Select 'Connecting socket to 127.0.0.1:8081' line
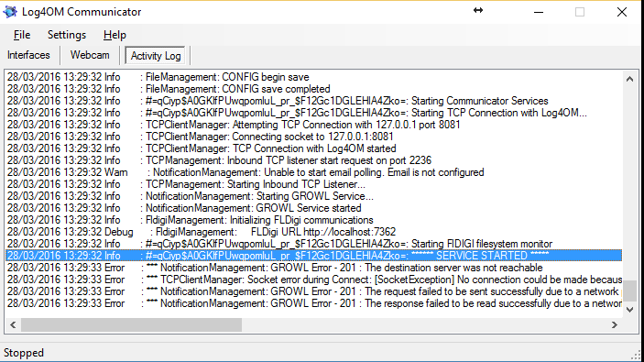This screenshot has height=362, width=644. pos(314,137)
